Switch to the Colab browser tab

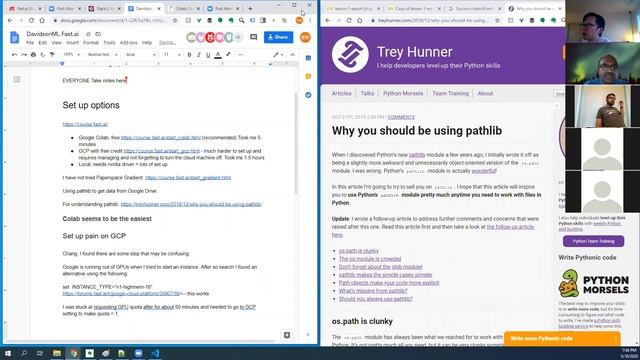pyautogui.click(x=184, y=9)
